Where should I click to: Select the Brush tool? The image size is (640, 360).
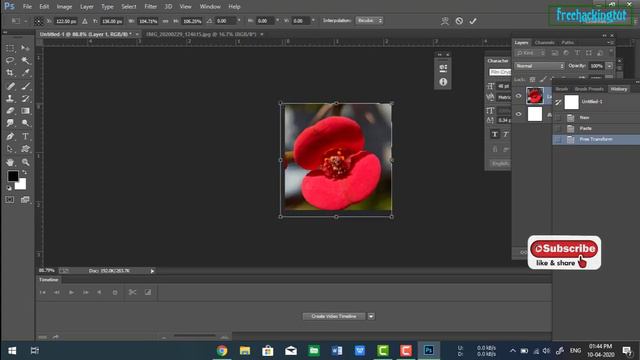tap(25, 86)
